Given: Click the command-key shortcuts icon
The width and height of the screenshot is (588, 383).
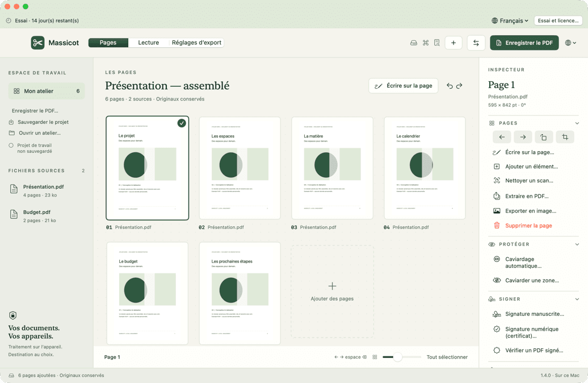Looking at the screenshot, I should pos(425,43).
